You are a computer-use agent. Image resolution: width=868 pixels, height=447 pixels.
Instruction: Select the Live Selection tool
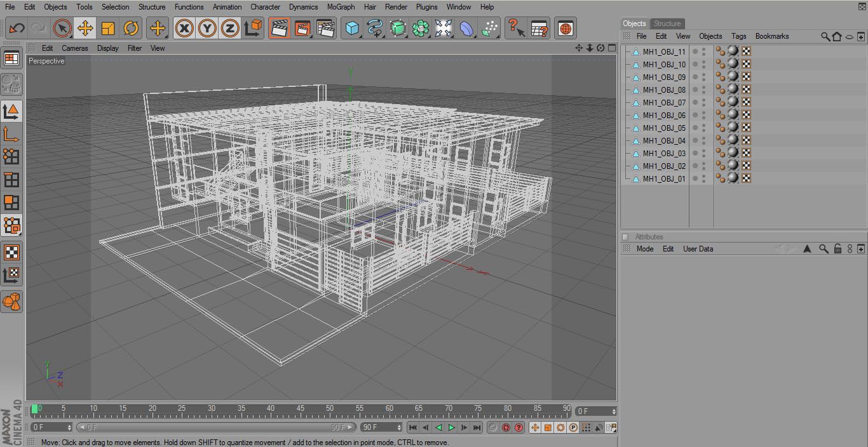click(x=62, y=28)
